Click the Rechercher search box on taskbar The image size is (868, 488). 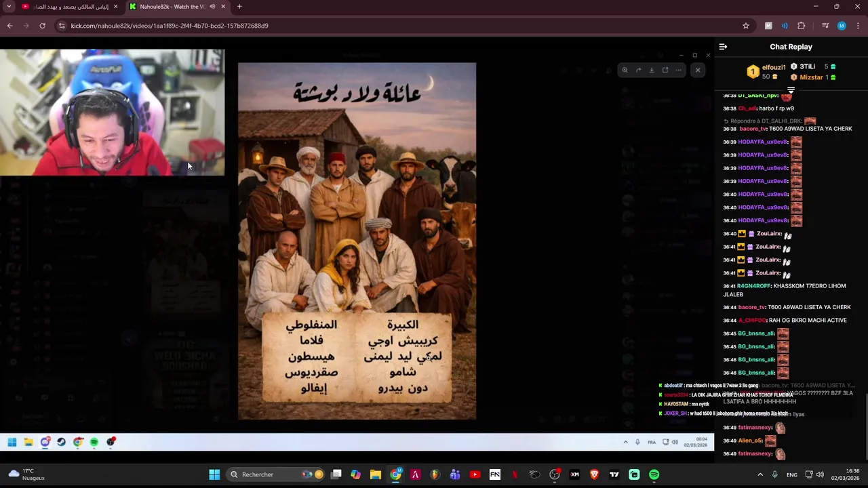coord(276,474)
